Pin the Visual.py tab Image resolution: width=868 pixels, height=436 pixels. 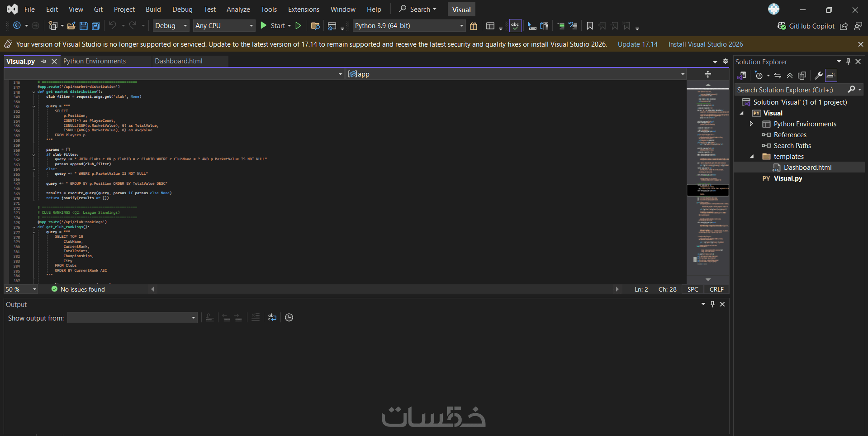tap(44, 61)
